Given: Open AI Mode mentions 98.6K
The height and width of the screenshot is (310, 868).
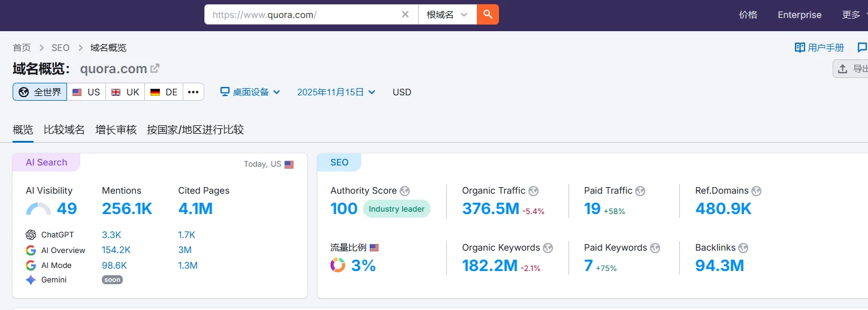Looking at the screenshot, I should 114,265.
